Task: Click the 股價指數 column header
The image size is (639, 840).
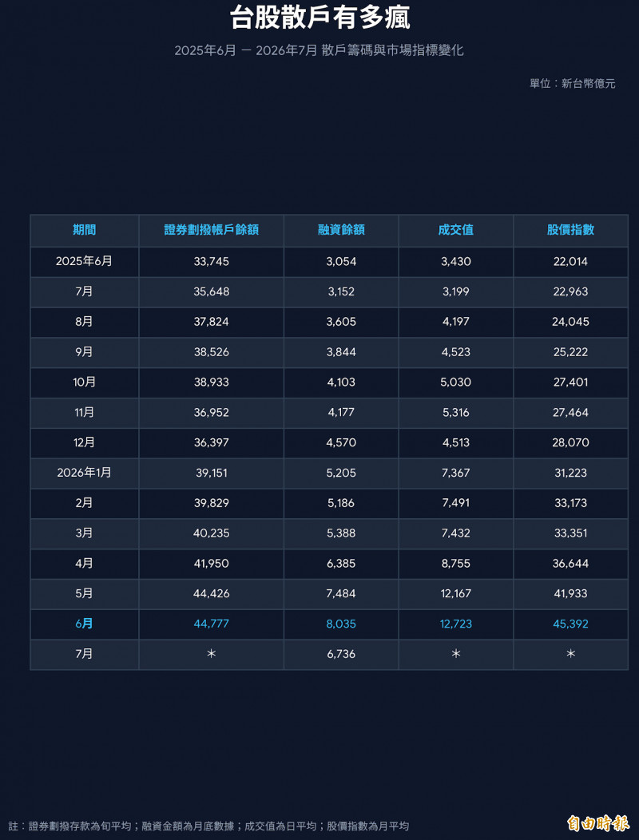Action: point(570,230)
